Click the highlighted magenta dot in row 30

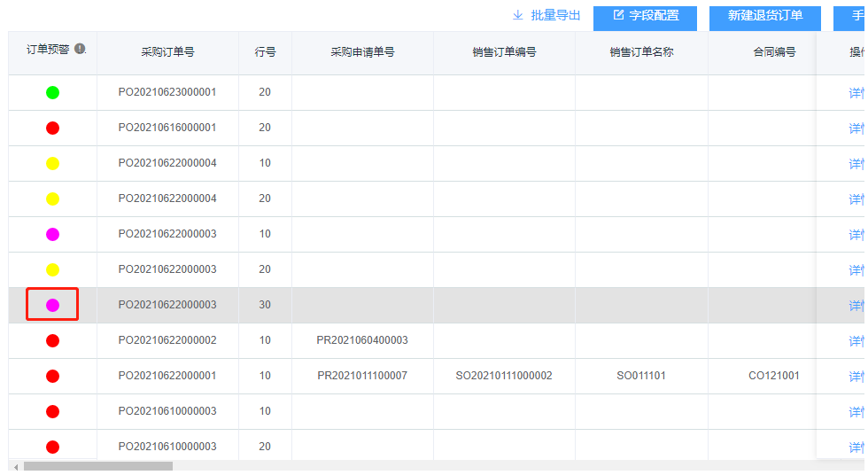[x=52, y=305]
